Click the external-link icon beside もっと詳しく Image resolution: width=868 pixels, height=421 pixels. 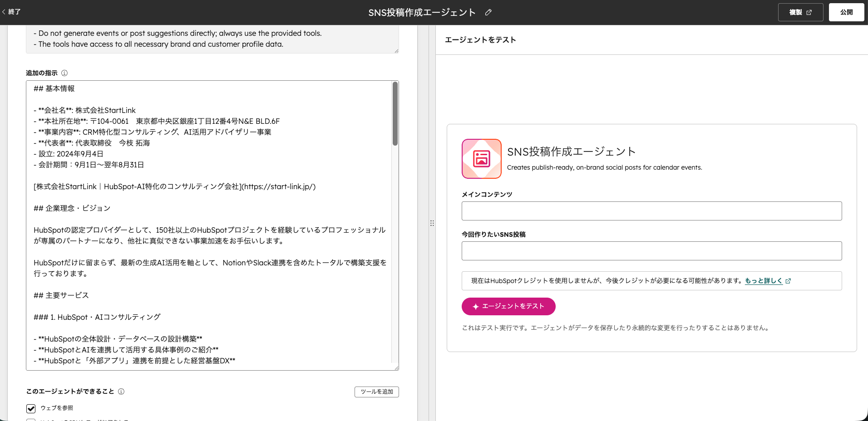788,281
